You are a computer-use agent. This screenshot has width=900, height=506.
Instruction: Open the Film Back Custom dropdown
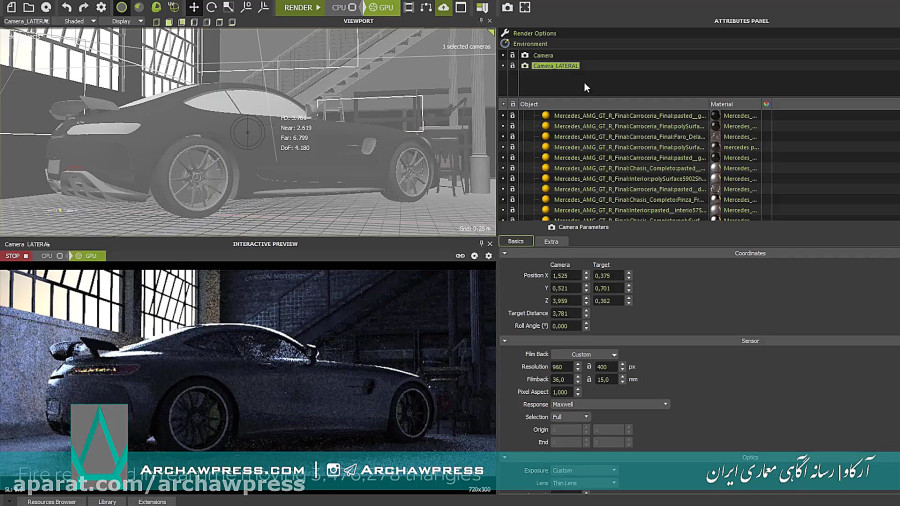(x=584, y=355)
